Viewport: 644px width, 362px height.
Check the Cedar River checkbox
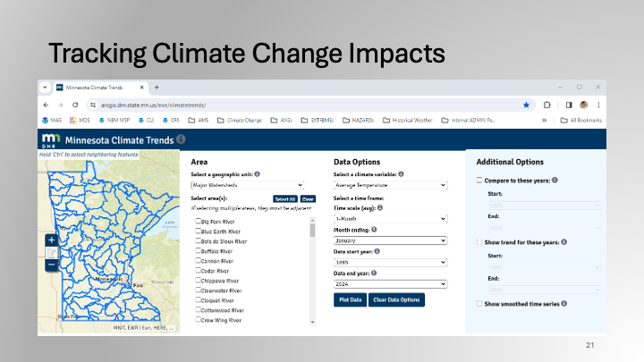(198, 270)
